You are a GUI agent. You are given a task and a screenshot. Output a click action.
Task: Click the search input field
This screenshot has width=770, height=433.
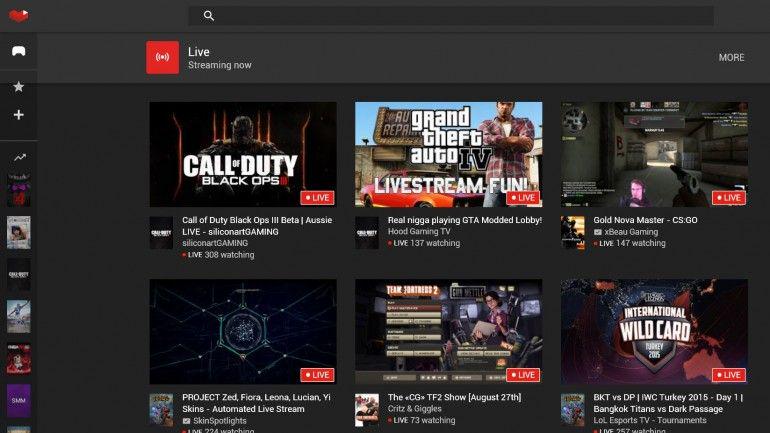[451, 16]
